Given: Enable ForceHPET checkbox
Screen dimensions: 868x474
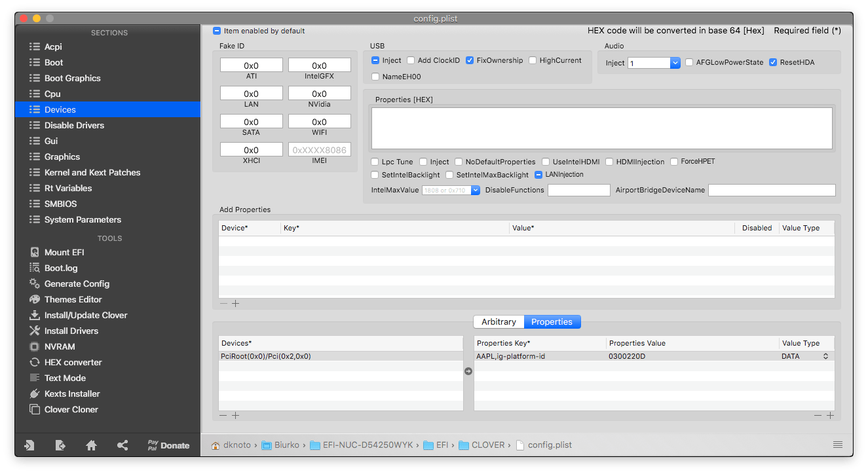Looking at the screenshot, I should pos(674,162).
